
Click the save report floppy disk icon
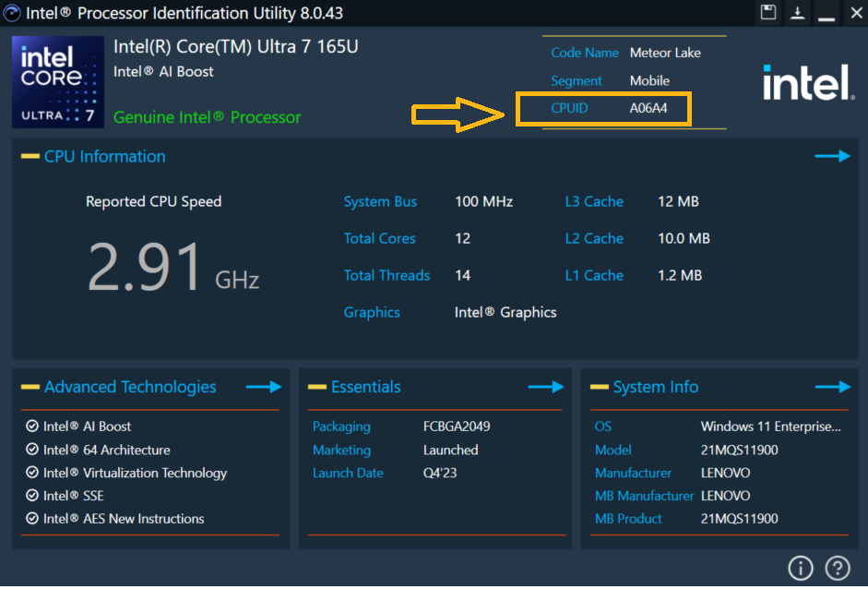pos(767,12)
